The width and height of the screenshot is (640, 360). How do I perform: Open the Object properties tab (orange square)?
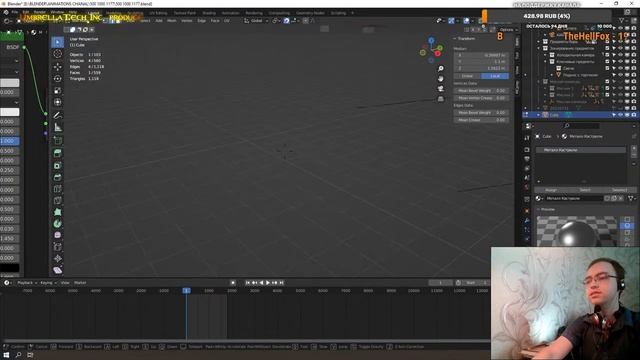point(527,211)
